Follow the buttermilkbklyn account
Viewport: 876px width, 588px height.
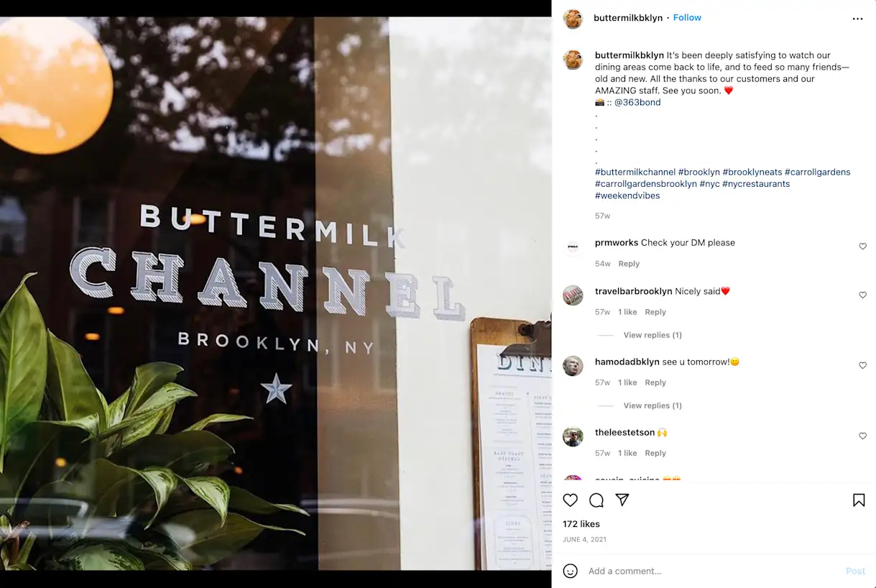[687, 18]
